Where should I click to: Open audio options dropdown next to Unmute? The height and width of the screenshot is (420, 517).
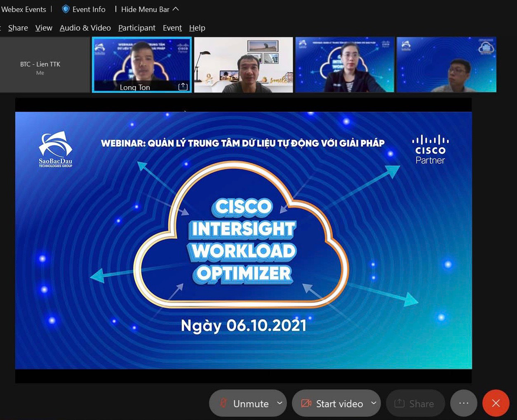click(280, 403)
